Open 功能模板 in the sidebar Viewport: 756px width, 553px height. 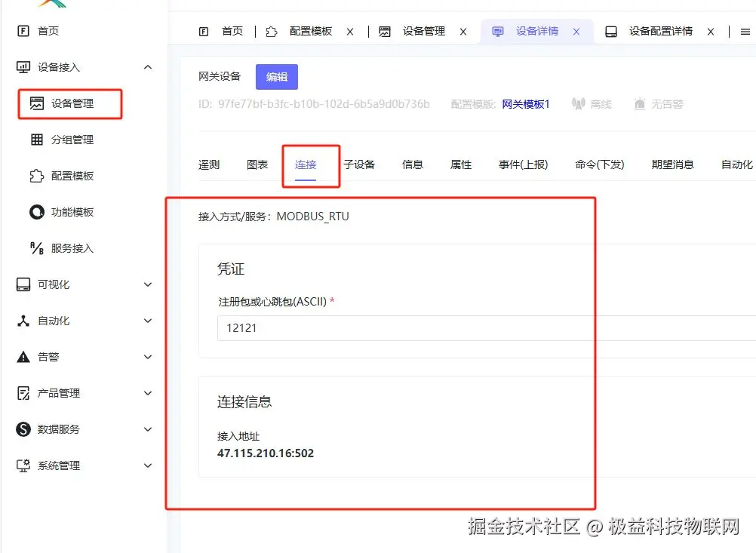click(72, 212)
